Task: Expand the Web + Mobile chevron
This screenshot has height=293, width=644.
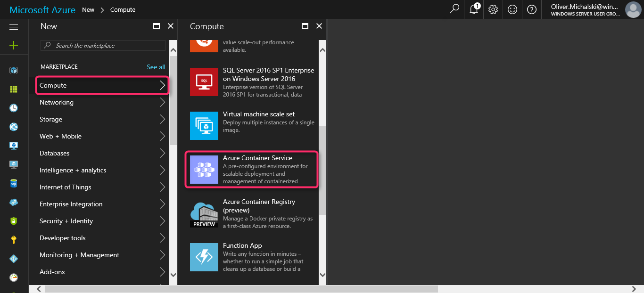Action: coord(162,136)
